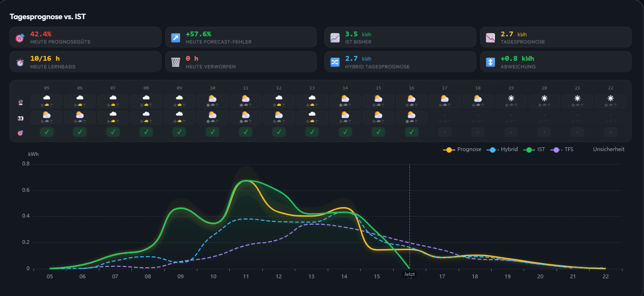Select the actual weather cell for hour 14
This screenshot has width=644, height=296.
(x=345, y=117)
